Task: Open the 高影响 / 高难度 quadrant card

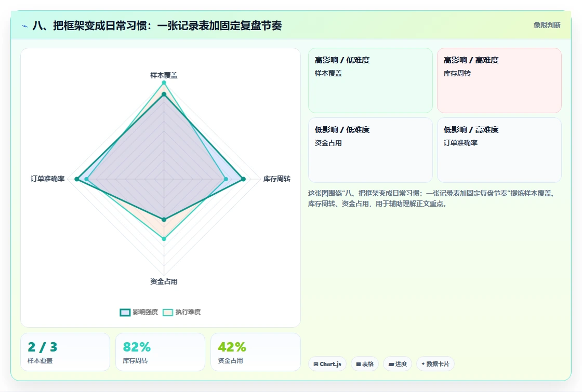Action: click(499, 80)
